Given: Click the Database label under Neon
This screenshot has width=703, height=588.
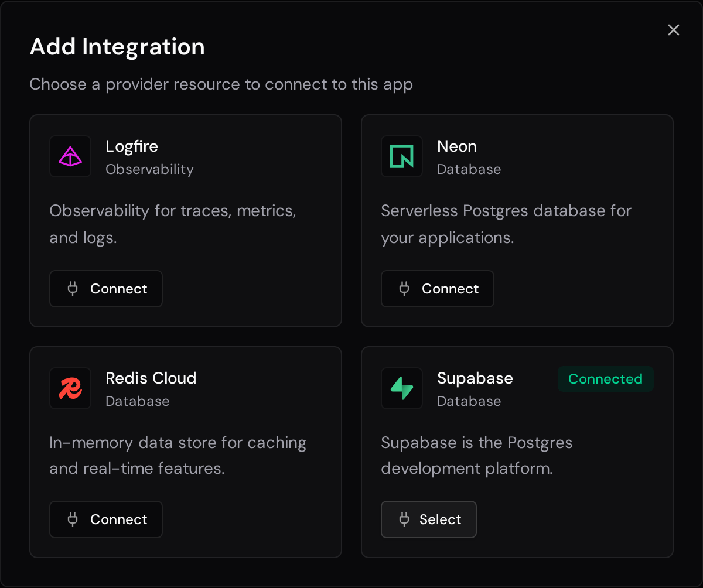Looking at the screenshot, I should pos(469,169).
